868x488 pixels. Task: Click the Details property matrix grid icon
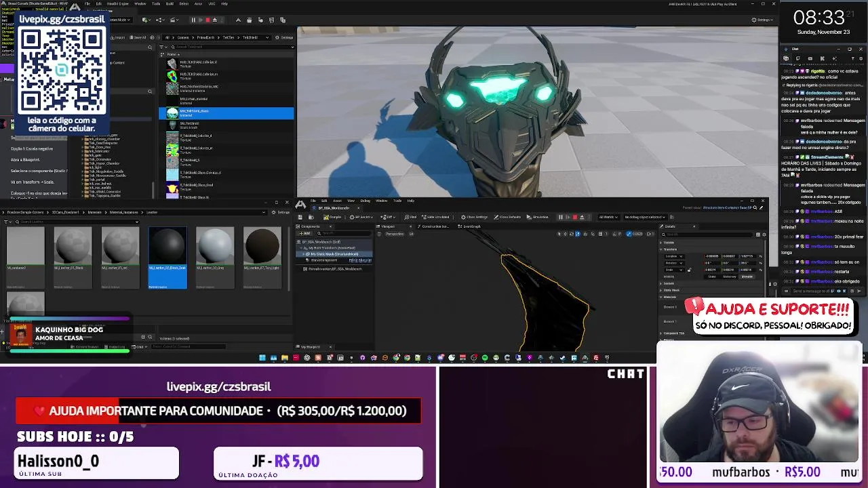coord(757,235)
